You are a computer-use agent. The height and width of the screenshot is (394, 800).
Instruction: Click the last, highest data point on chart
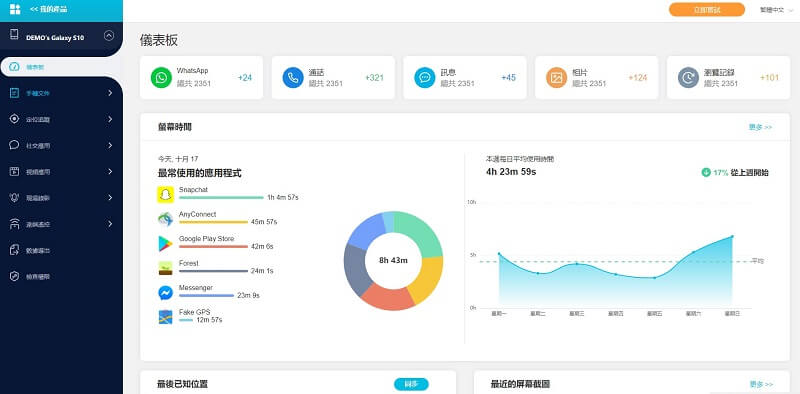click(x=732, y=236)
